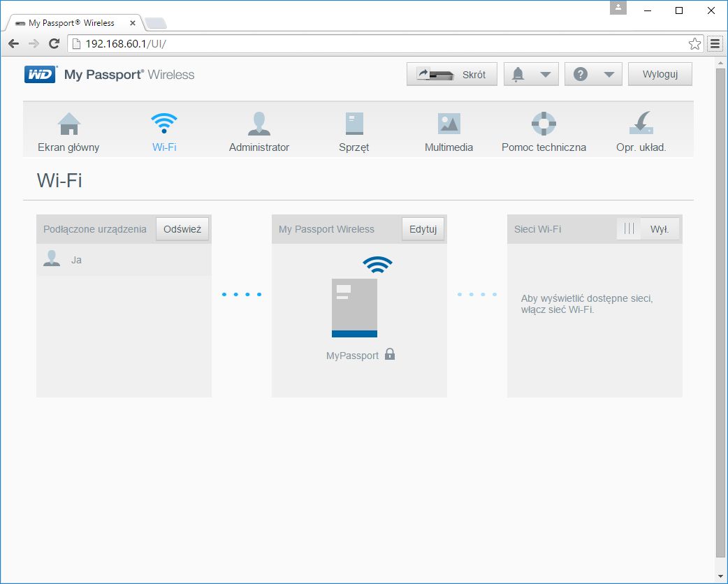Go to the Sprzęt hardware tab
Screen dimensions: 728x584
click(354, 132)
